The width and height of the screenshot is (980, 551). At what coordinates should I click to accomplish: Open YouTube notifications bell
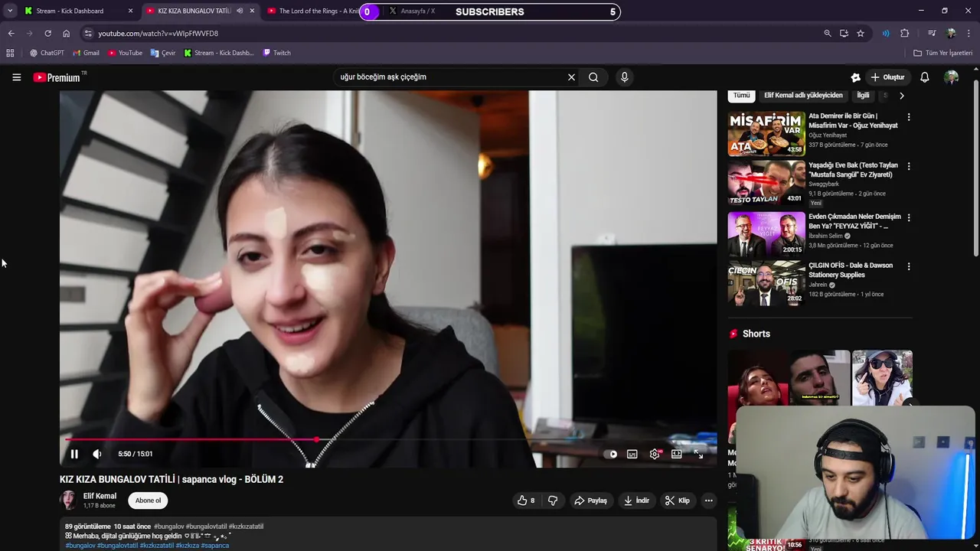coord(925,77)
